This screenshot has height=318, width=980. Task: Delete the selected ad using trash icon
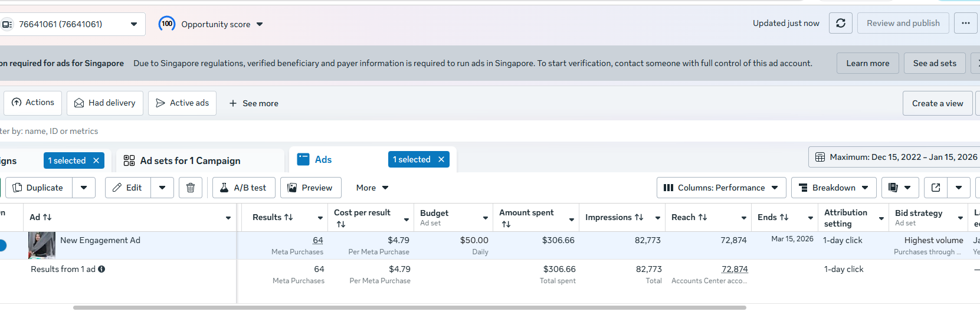(191, 188)
